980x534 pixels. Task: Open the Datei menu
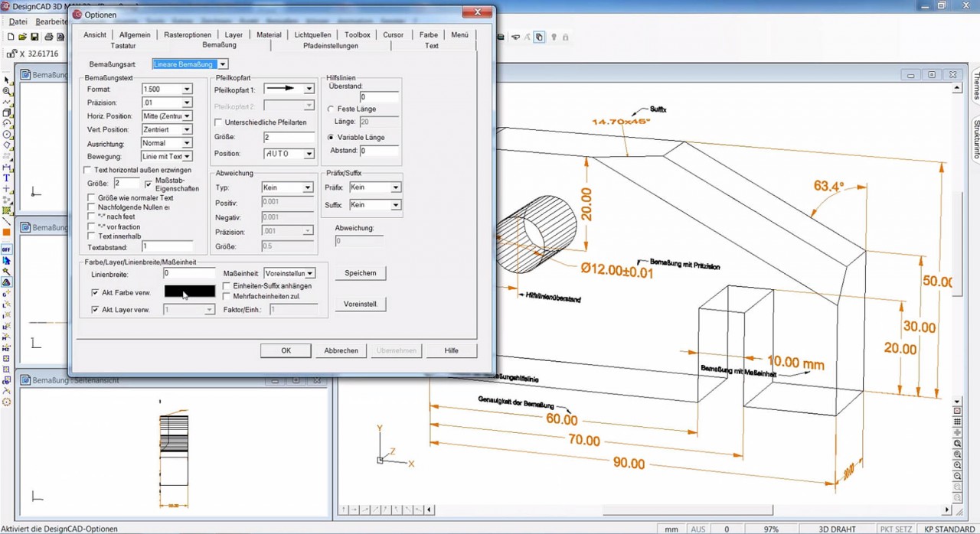click(18, 21)
